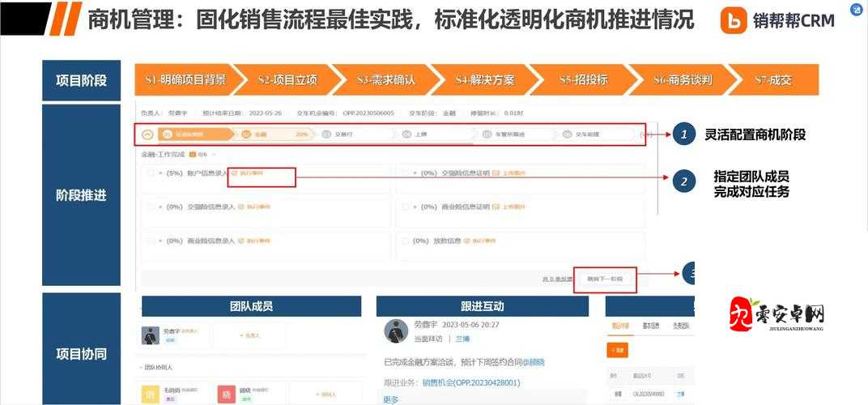Click the execute-event icon beside 放款信息

click(x=466, y=241)
